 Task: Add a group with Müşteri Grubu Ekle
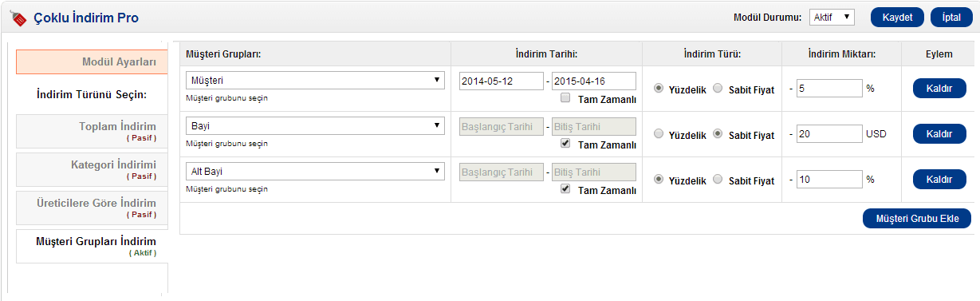coord(917,219)
